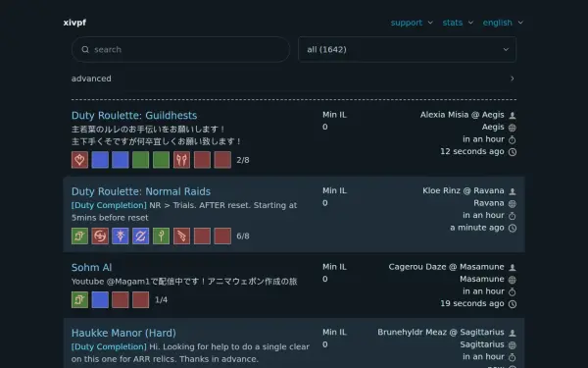
Task: Click second empty blue tank slot in Guildhests
Action: pyautogui.click(x=121, y=160)
